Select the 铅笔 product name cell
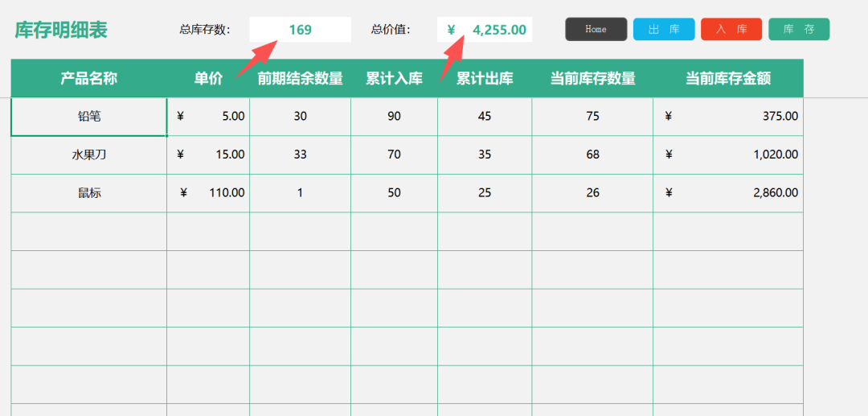 click(89, 117)
